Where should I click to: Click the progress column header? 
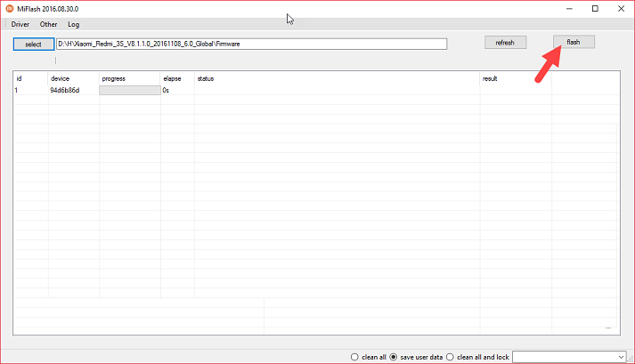point(129,78)
